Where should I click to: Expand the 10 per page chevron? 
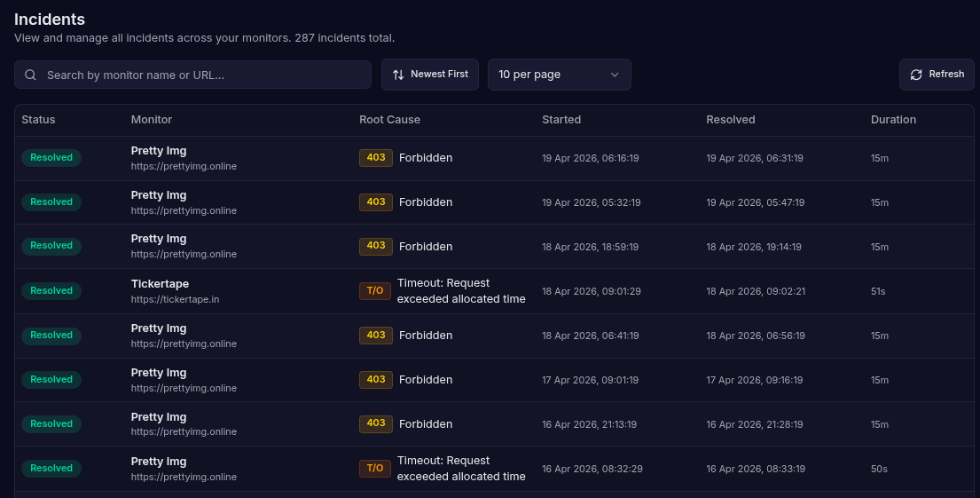[615, 75]
